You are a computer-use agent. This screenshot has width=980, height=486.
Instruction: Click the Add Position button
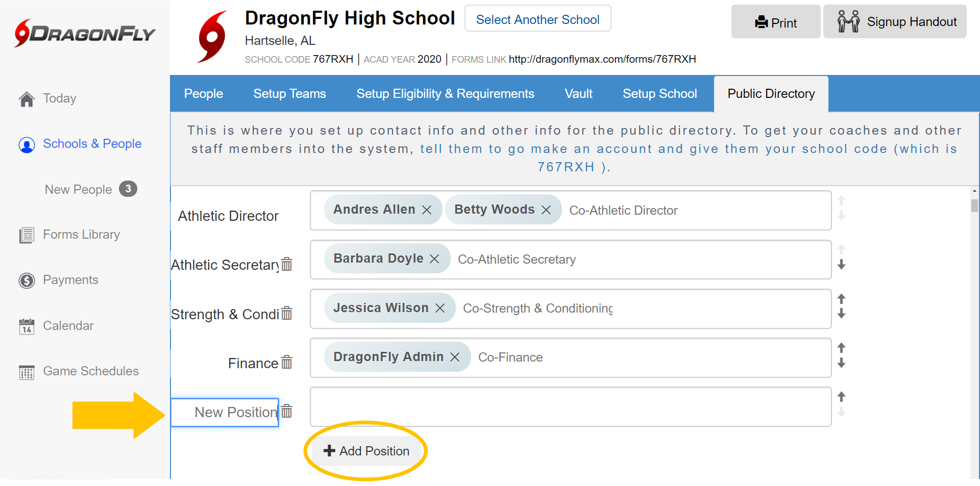coord(366,451)
